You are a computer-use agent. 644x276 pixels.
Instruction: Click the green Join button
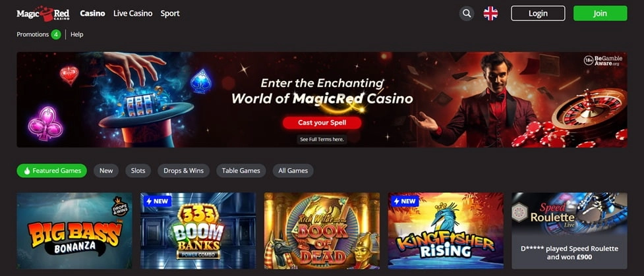[x=600, y=13]
